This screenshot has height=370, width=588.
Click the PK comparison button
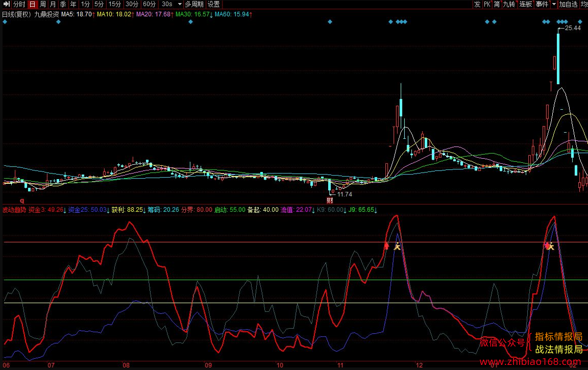(487, 4)
